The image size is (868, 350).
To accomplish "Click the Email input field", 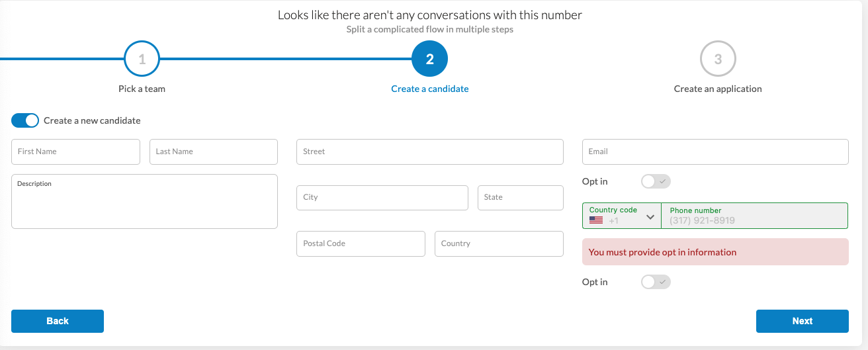I will (x=715, y=152).
